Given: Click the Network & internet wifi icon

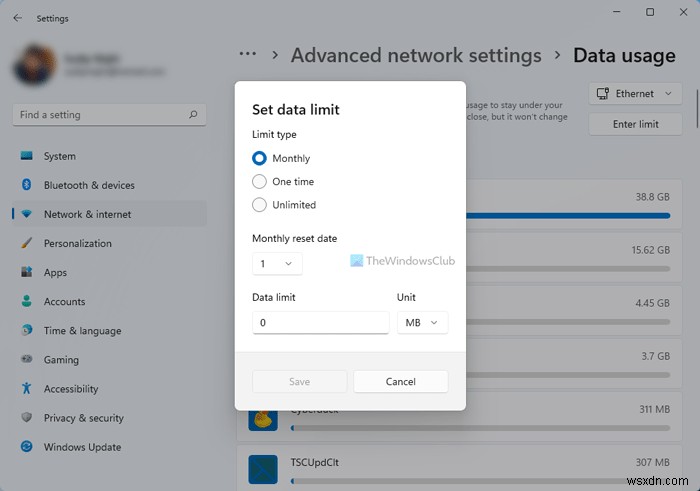Looking at the screenshot, I should pos(26,214).
